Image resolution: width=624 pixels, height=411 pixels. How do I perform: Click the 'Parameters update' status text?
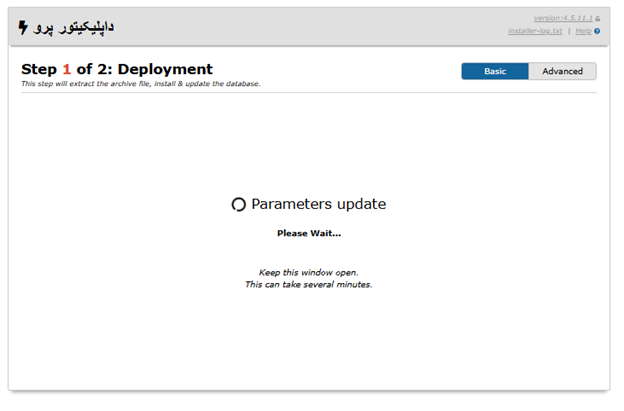(x=318, y=204)
